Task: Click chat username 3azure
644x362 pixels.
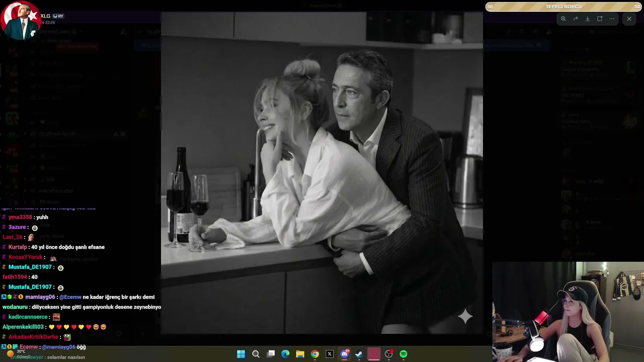Action: pyautogui.click(x=17, y=227)
